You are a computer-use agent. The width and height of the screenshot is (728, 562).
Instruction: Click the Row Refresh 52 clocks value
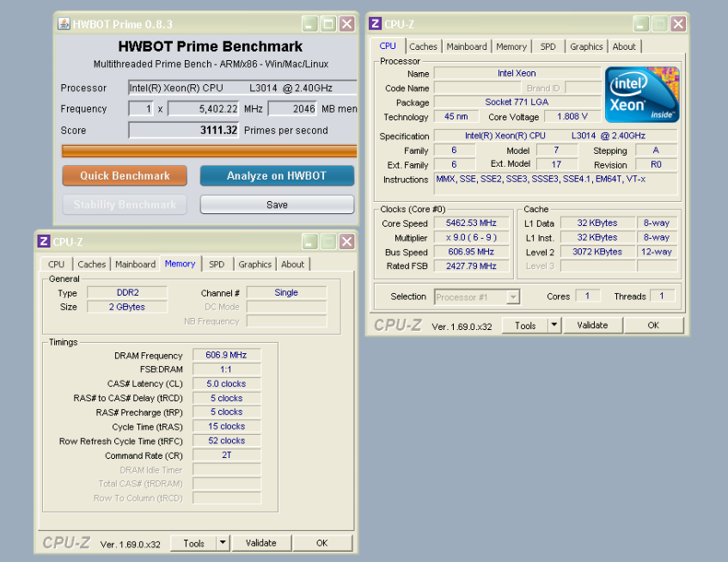(x=226, y=441)
